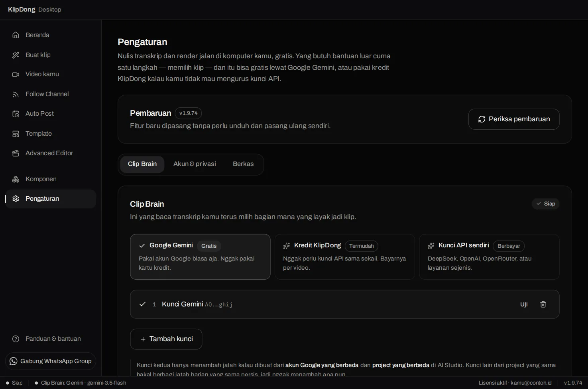Choose the Kredit KlipDong option card

click(344, 257)
